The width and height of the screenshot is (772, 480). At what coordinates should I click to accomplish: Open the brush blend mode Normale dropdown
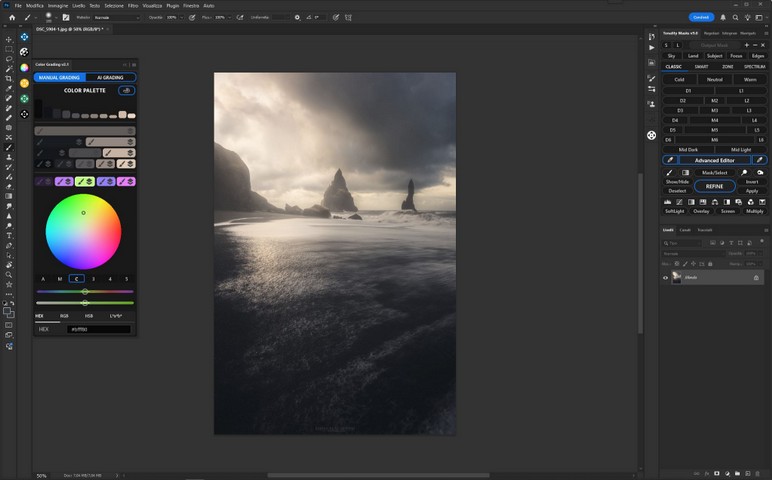[116, 17]
